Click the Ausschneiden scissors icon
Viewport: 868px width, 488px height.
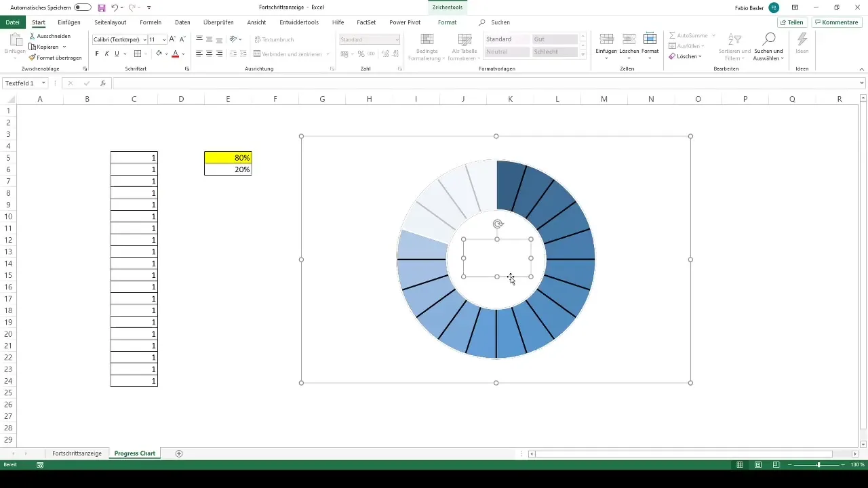(32, 36)
